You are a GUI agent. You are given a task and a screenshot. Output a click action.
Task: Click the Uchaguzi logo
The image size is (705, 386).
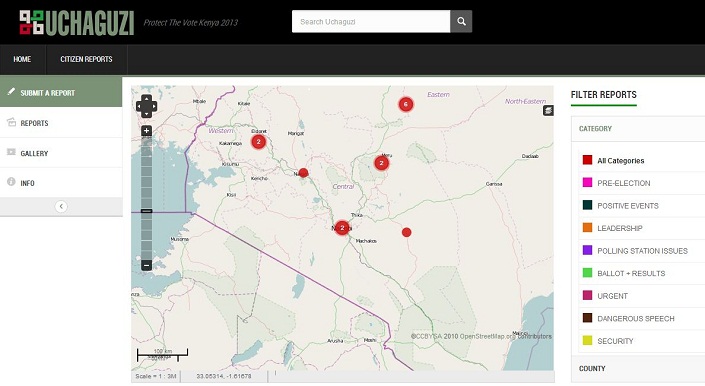(77, 22)
